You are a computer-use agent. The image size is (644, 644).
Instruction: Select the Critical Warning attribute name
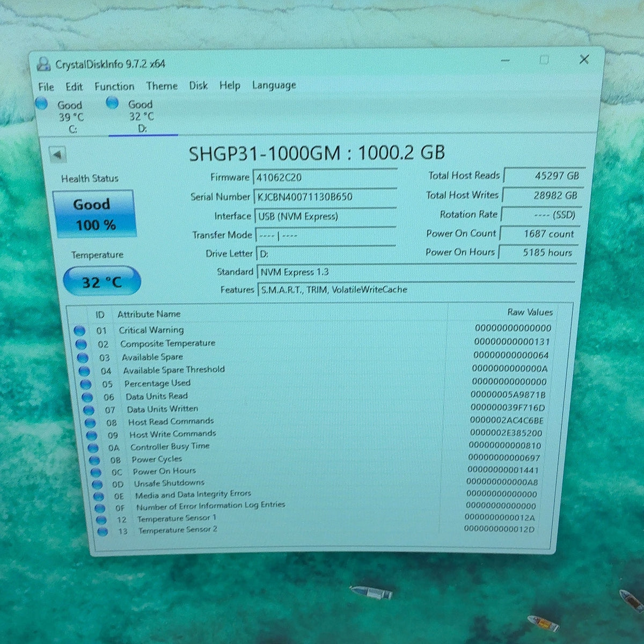pos(151,330)
